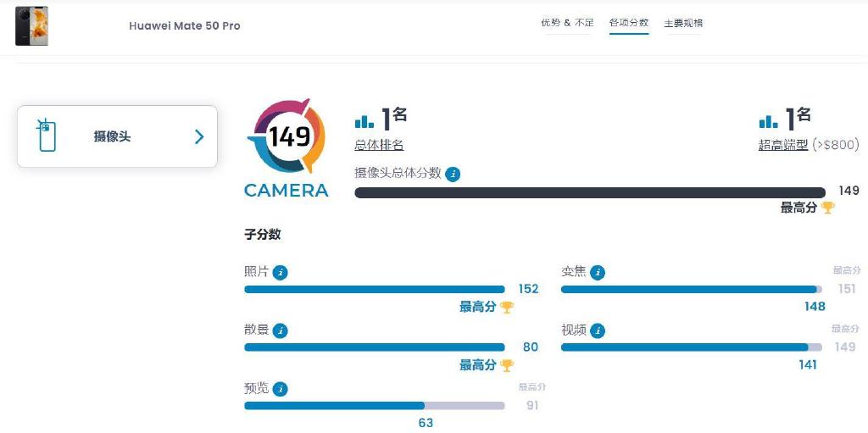Click info icon next to 照片

tap(280, 272)
